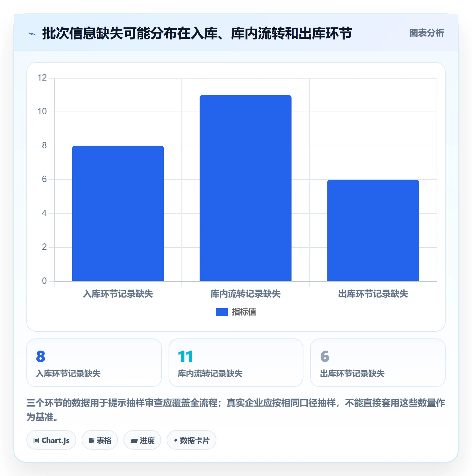
Task: Open the stat card showing 11
Action: [x=236, y=363]
